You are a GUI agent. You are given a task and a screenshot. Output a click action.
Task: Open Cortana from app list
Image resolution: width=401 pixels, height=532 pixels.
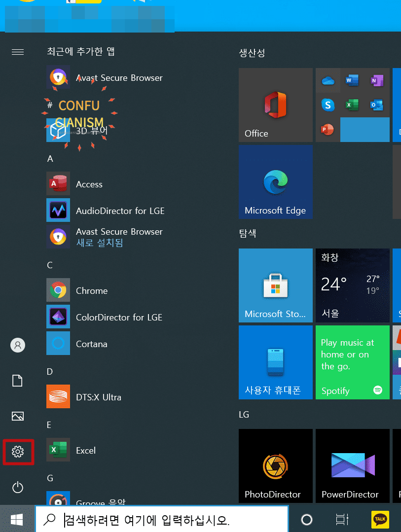click(77, 343)
